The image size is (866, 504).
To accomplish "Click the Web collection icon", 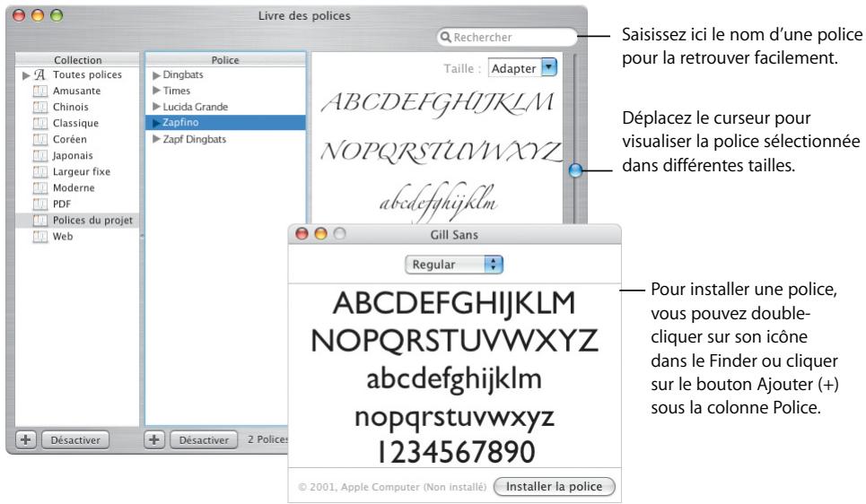I will pos(39,236).
